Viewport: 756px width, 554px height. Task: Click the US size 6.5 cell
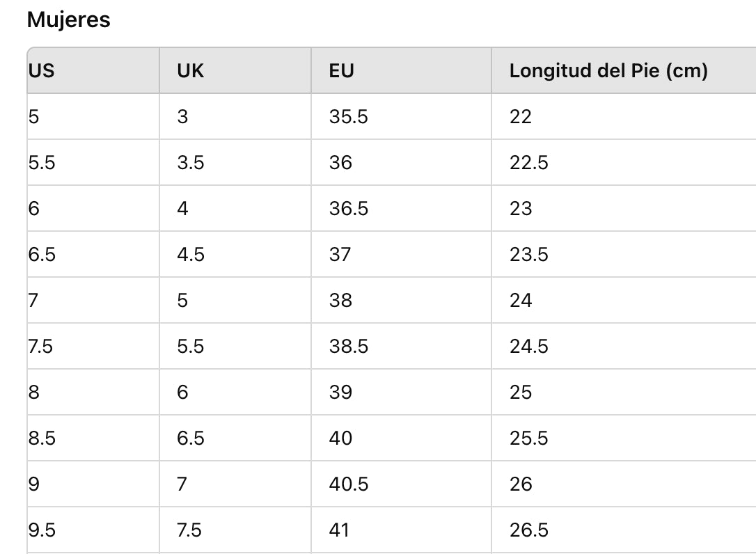point(42,254)
